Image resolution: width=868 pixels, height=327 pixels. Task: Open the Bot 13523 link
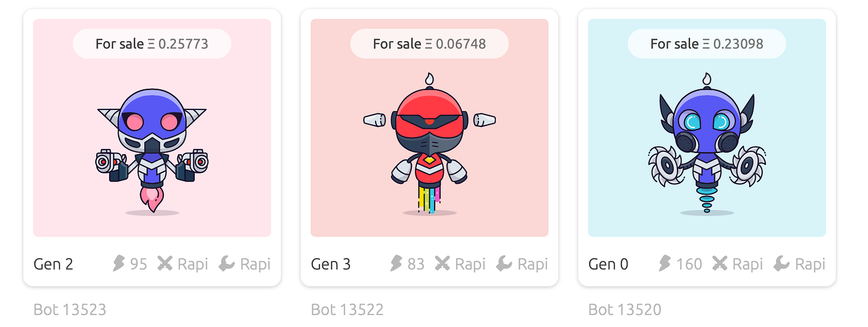click(x=70, y=310)
